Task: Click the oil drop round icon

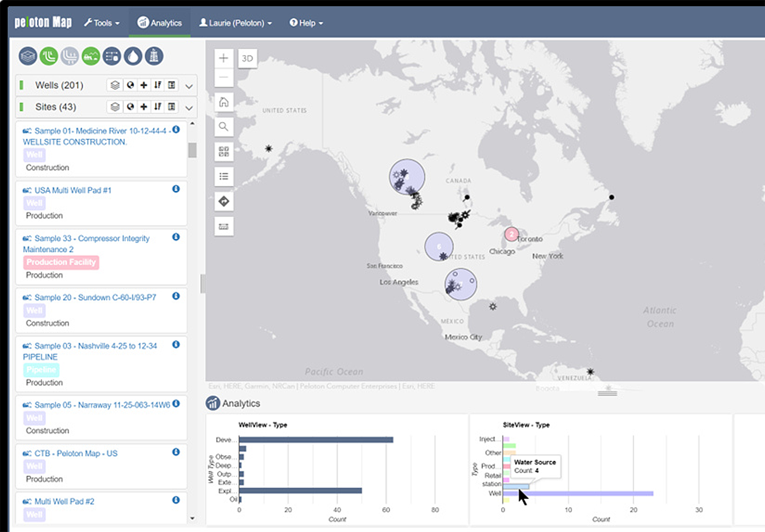Action: 133,56
